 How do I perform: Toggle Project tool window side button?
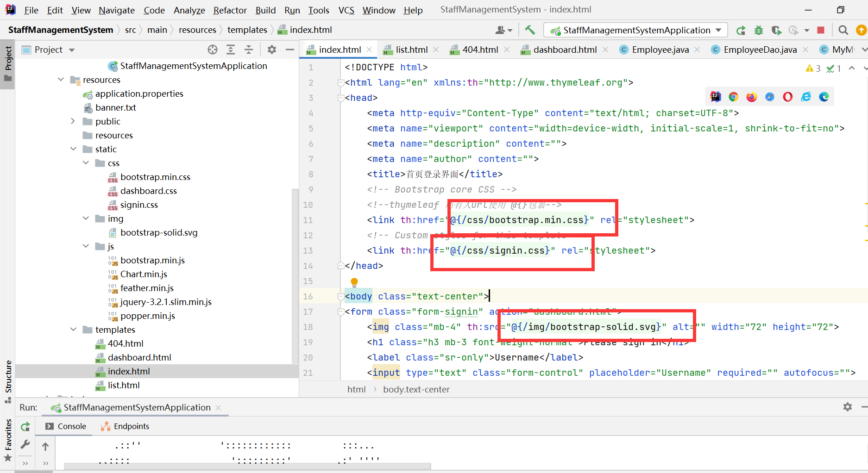(x=8, y=64)
